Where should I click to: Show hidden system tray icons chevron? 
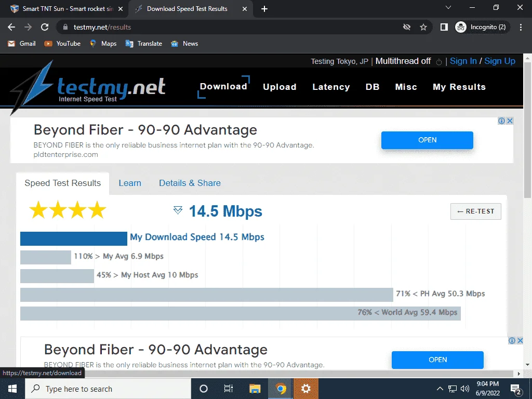(x=440, y=389)
